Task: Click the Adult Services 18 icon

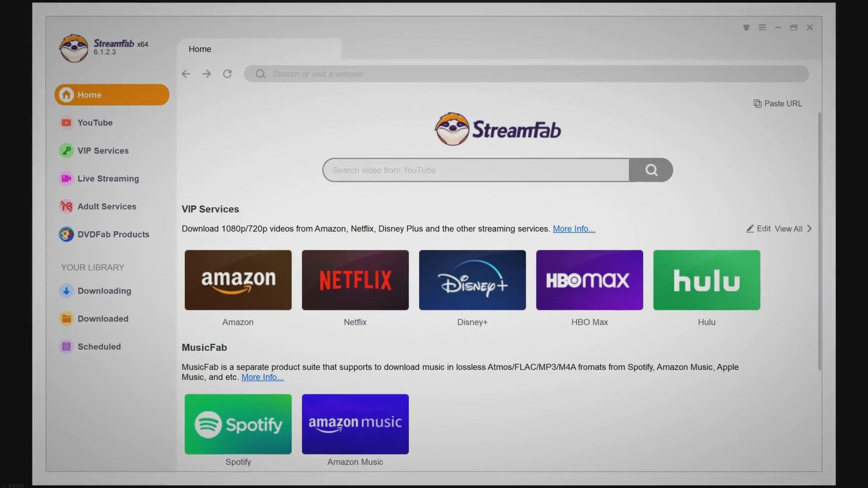Action: (x=66, y=206)
